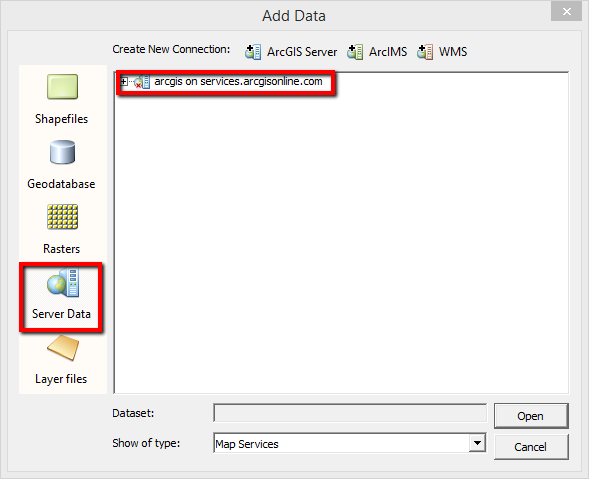589x479 pixels.
Task: Open the Geodatabase cylinder icon
Action: 62,152
